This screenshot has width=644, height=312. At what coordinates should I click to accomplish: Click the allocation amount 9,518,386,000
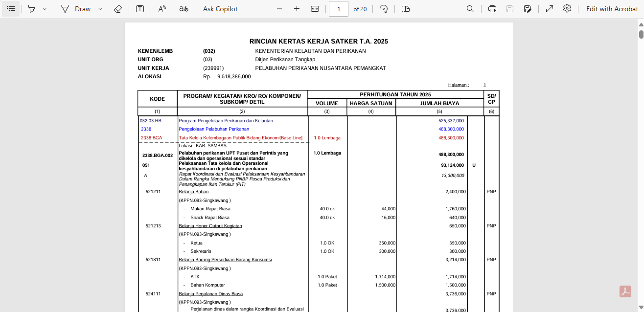[x=234, y=77]
